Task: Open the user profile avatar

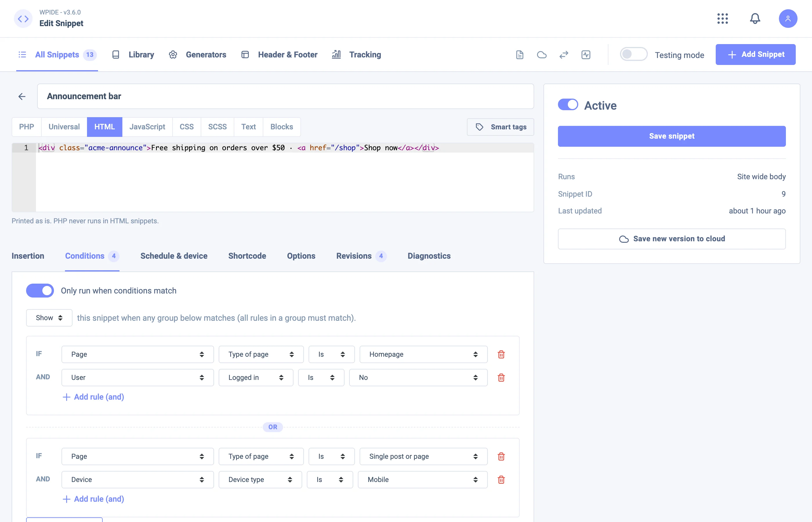Action: pyautogui.click(x=788, y=19)
